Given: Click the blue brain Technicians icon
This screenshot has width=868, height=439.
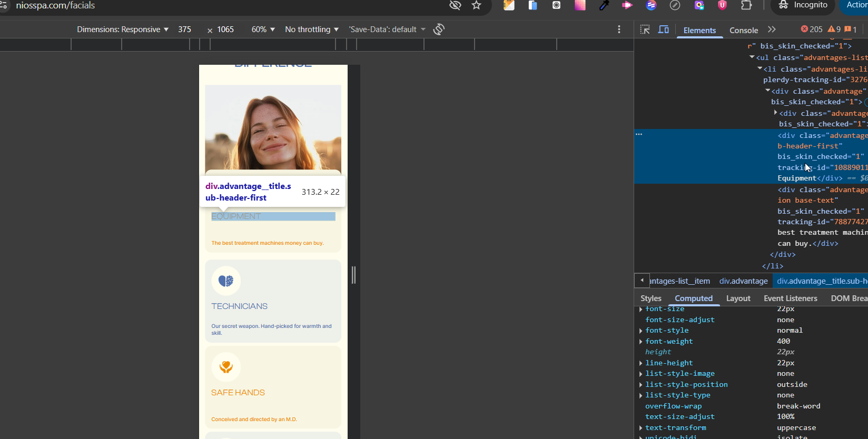Looking at the screenshot, I should click(x=226, y=281).
